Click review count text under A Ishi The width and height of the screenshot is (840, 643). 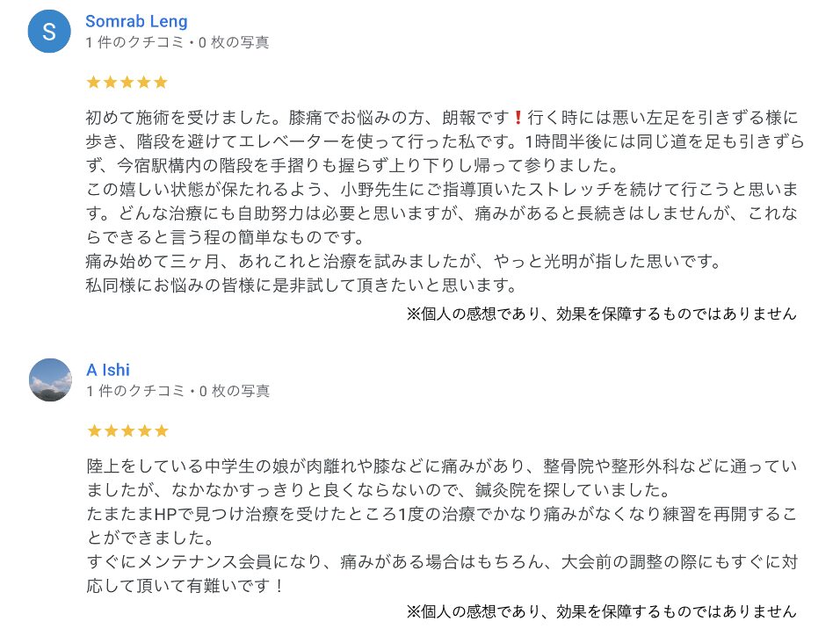point(177,392)
